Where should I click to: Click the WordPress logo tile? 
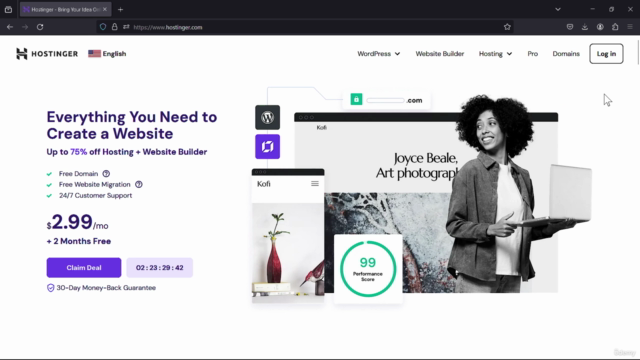click(267, 118)
